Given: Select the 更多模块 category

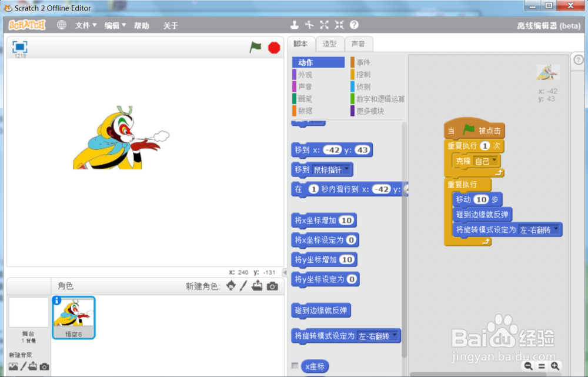Looking at the screenshot, I should coord(377,111).
